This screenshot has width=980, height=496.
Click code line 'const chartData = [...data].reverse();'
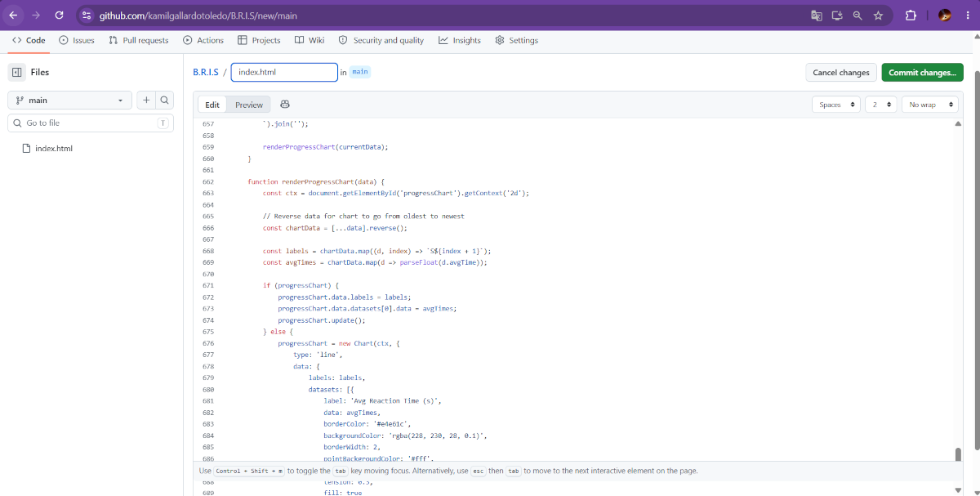tap(335, 228)
